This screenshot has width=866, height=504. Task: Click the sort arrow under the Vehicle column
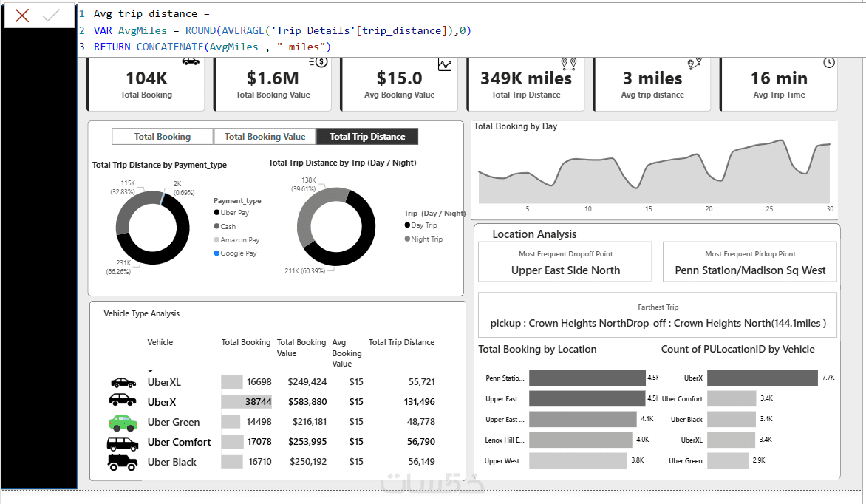pos(150,371)
